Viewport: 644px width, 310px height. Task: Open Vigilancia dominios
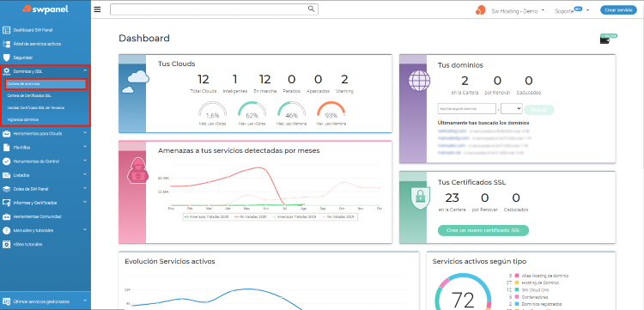click(23, 119)
